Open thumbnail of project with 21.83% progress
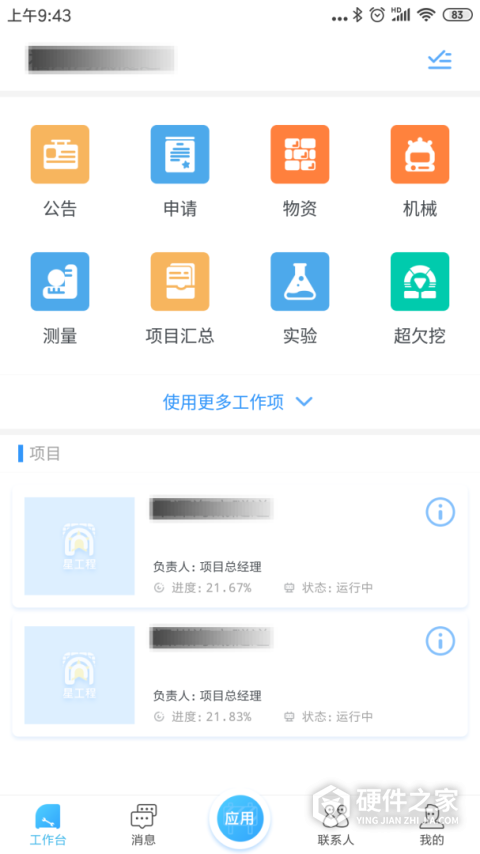 (x=80, y=675)
